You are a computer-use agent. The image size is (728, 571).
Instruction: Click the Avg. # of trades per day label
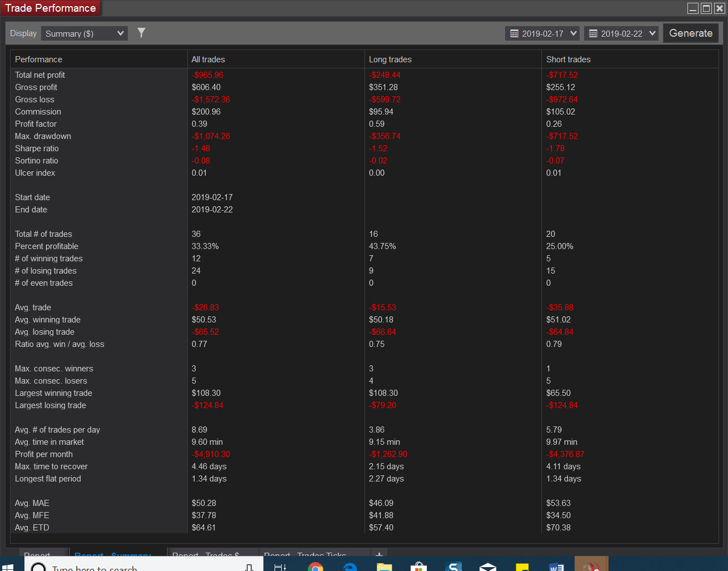tap(57, 430)
